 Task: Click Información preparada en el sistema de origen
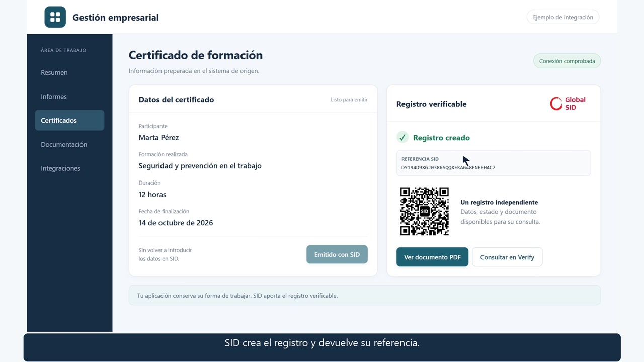tap(194, 71)
